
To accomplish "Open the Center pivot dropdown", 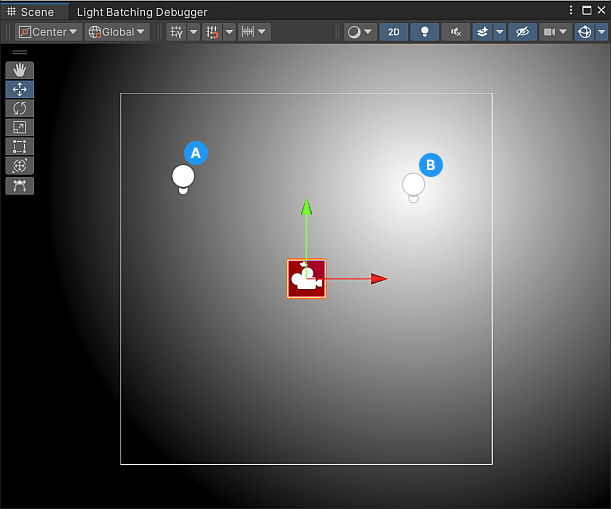I will coord(48,32).
